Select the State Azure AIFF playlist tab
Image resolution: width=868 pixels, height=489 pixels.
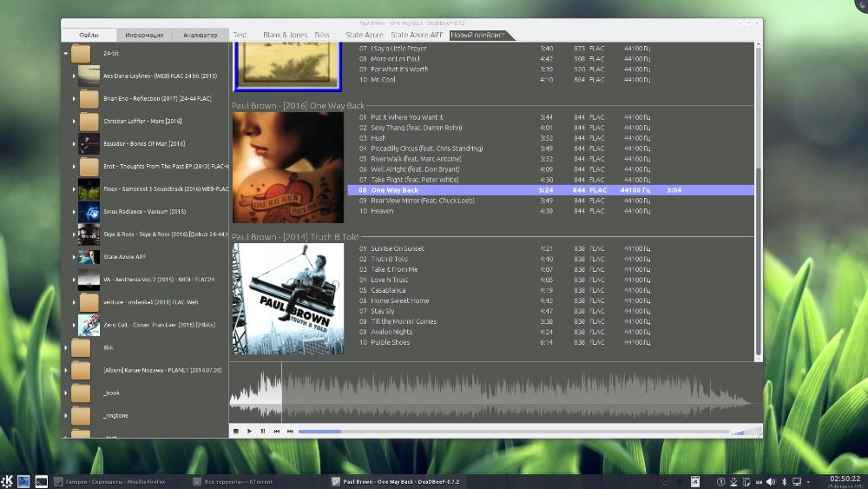coord(417,35)
